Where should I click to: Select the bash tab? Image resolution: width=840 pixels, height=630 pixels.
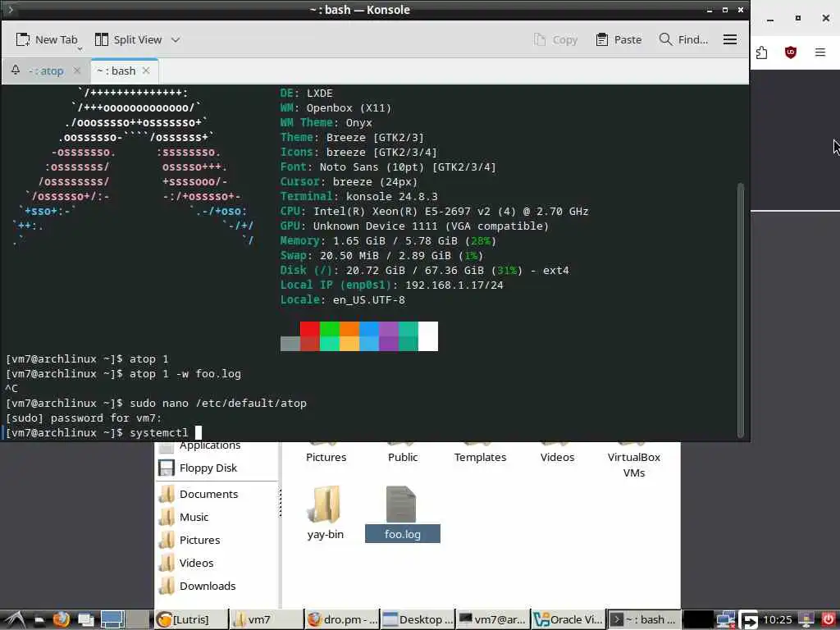click(x=116, y=71)
